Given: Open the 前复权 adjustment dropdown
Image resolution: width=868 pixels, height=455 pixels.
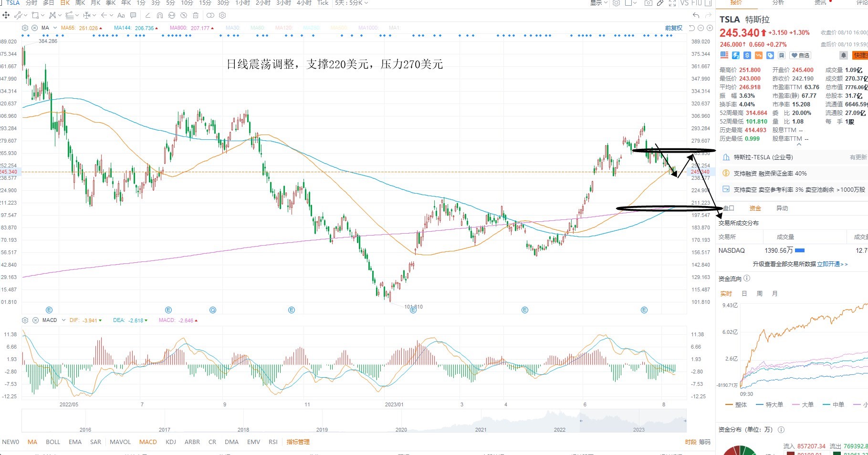Looking at the screenshot, I should tap(674, 28).
